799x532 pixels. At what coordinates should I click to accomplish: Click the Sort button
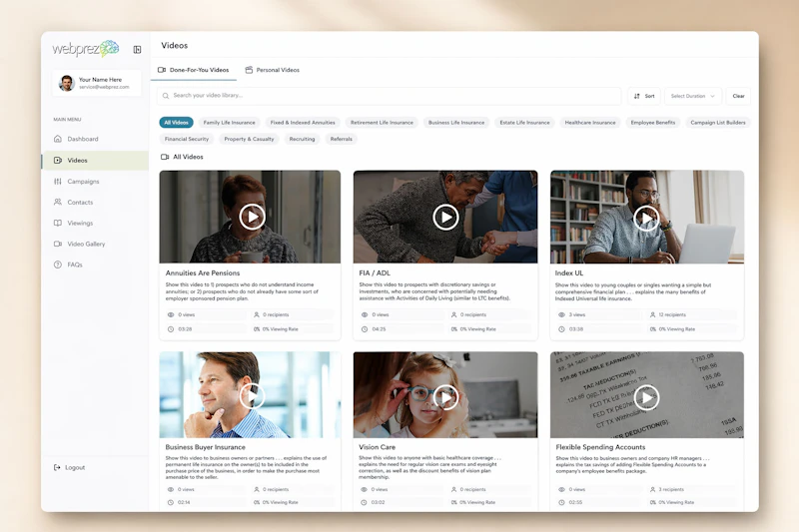(644, 96)
